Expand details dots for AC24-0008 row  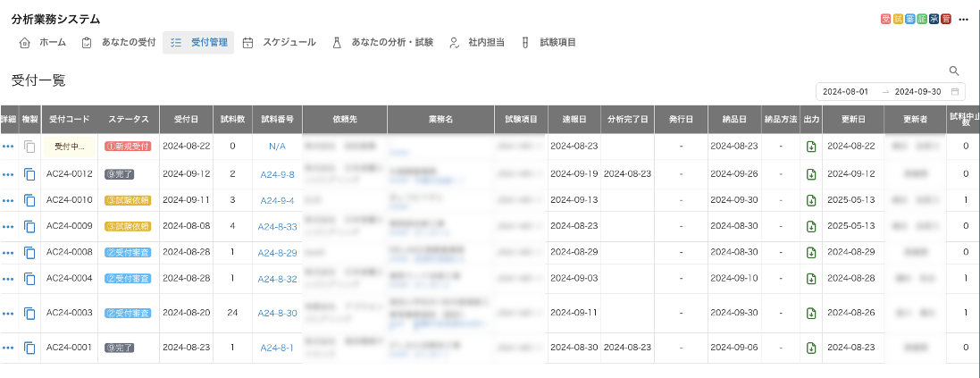coord(8,253)
